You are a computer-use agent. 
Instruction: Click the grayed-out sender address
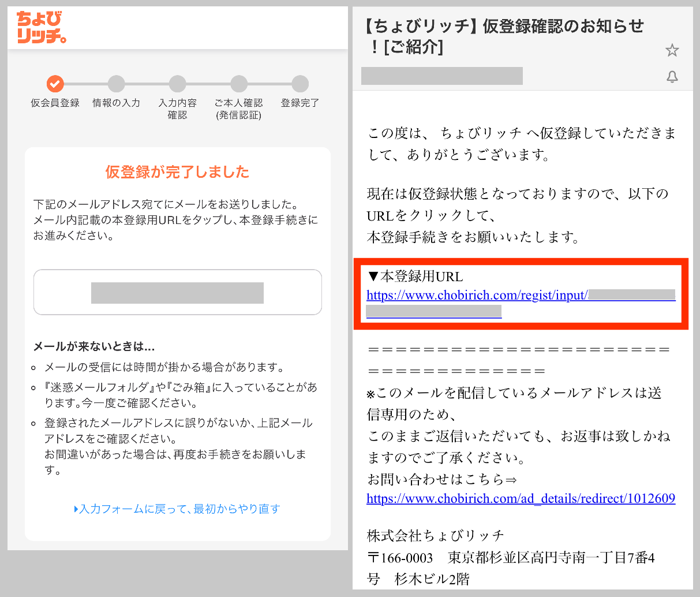[441, 76]
